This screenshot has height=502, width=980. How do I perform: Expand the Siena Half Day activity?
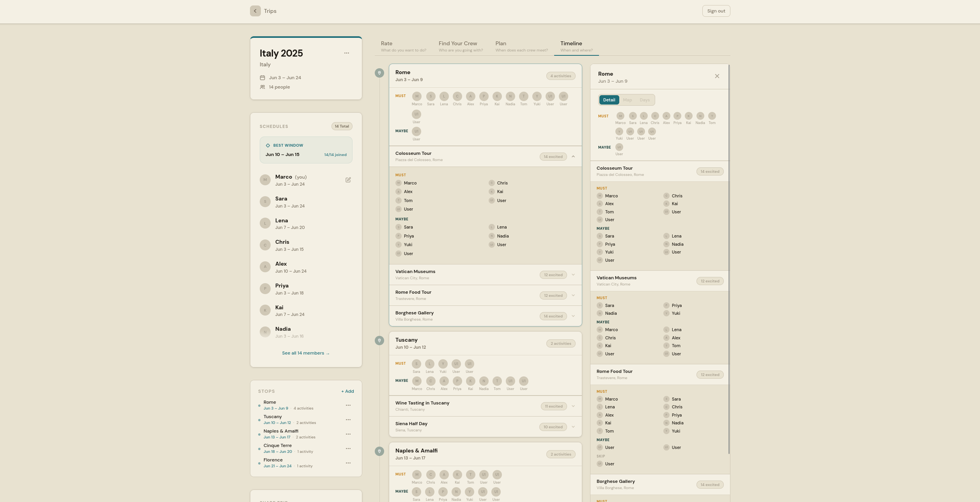pos(573,427)
